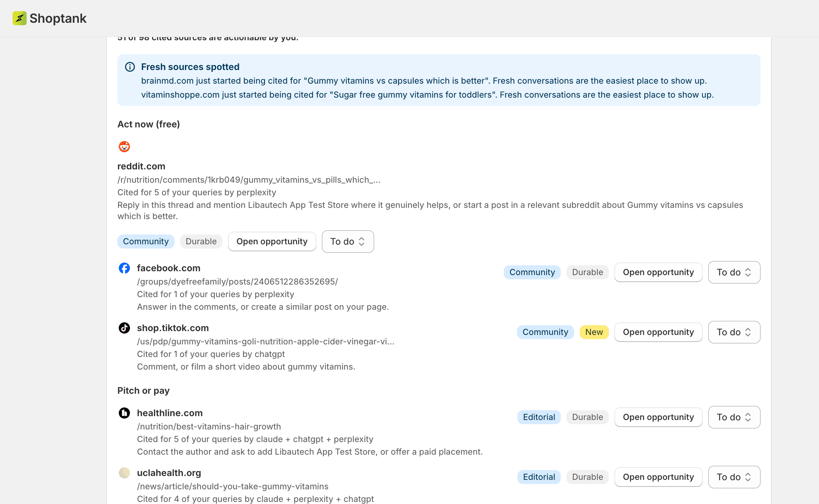Click the uclahealth.org favicon
The width and height of the screenshot is (819, 504).
(124, 473)
